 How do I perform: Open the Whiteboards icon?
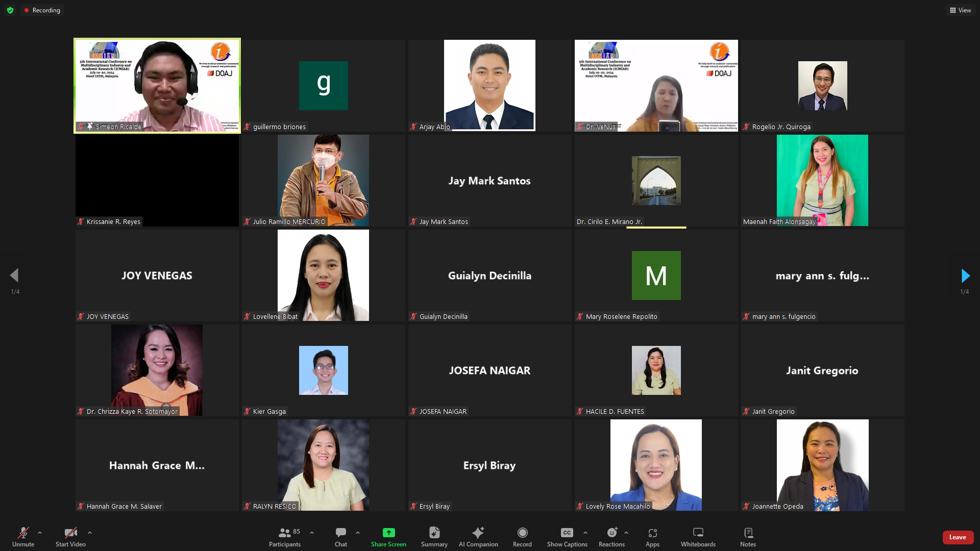pos(698,533)
